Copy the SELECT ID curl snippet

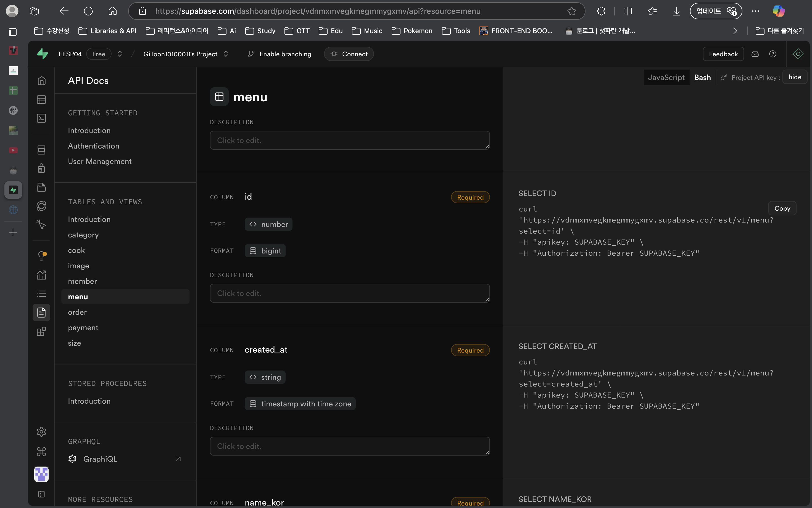pyautogui.click(x=782, y=208)
